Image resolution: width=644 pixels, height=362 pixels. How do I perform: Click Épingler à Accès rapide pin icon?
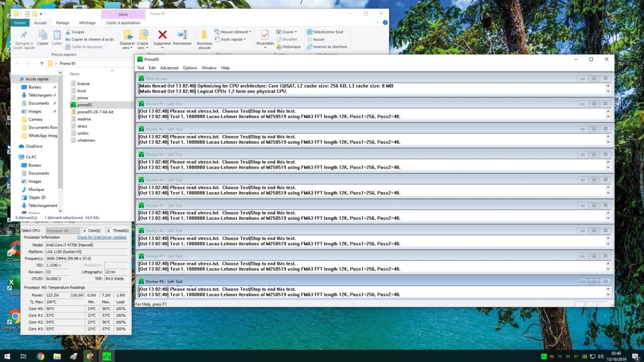pos(24,35)
